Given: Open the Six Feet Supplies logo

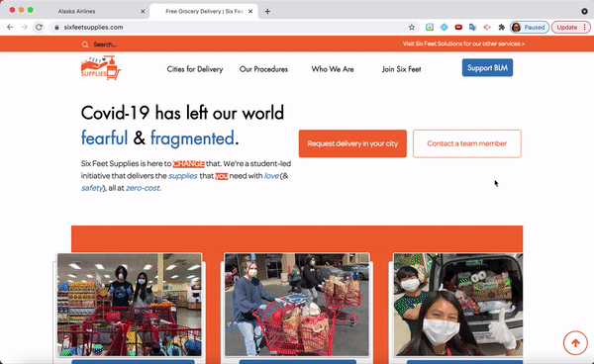Looking at the screenshot, I should (x=101, y=68).
